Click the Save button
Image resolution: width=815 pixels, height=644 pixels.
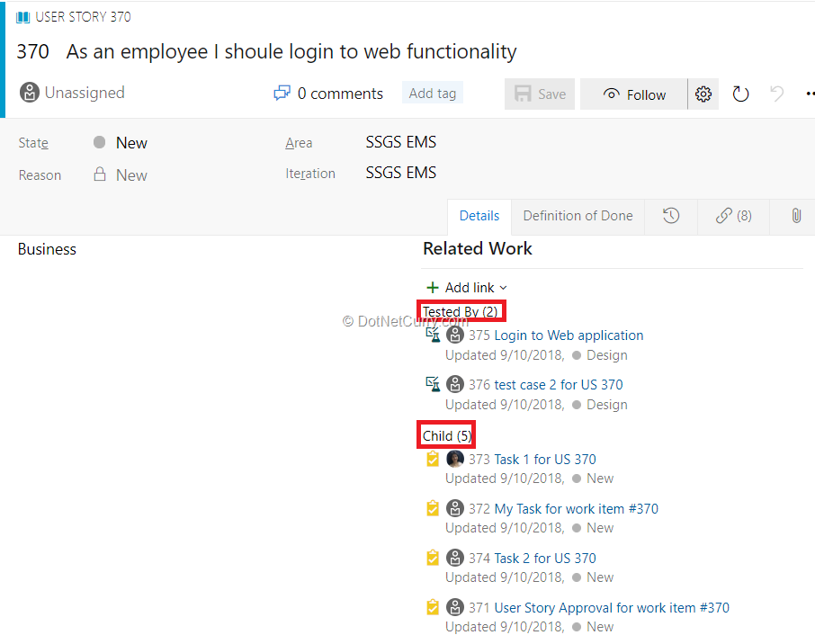tap(540, 94)
